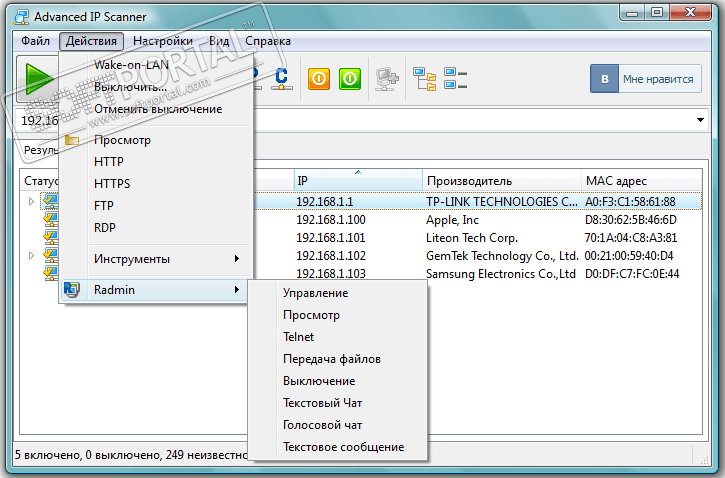Click Liteon Tech Corp. cell
The width and height of the screenshot is (725, 478).
point(472,238)
